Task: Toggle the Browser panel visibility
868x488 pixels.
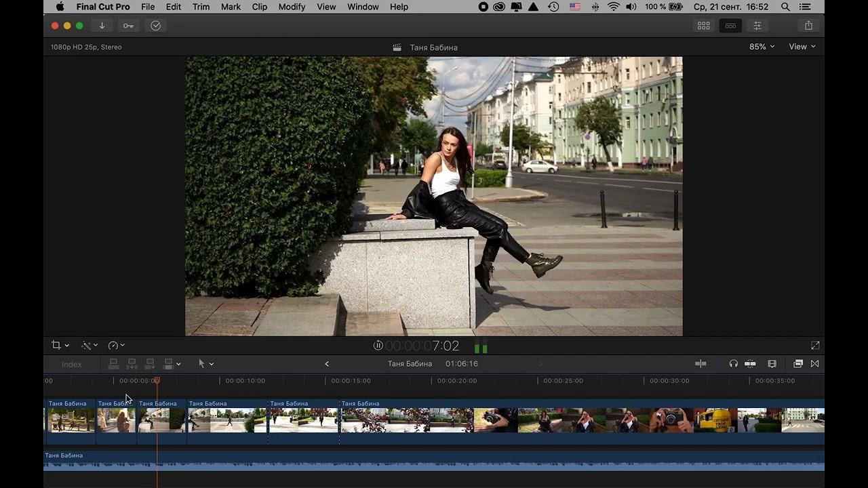Action: pyautogui.click(x=704, y=26)
